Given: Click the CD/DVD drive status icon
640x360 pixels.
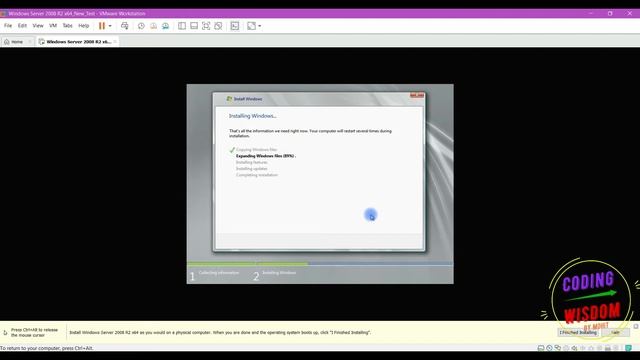Looking at the screenshot, I should 549,348.
